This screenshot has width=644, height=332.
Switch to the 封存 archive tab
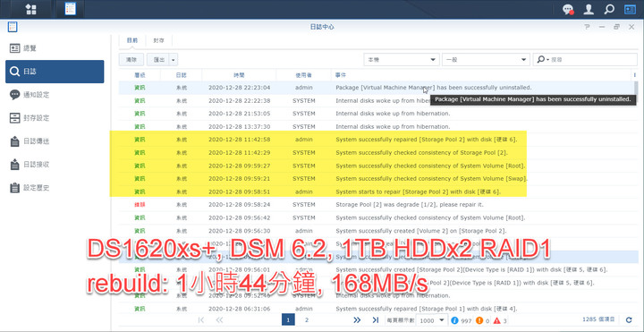pyautogui.click(x=159, y=40)
